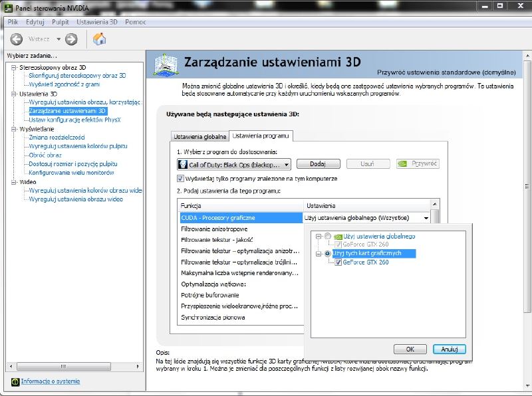Screen dimensions: 532x396
Task: Toggle the enabled GeForce GTX 260 checkbox
Action: [x=338, y=262]
